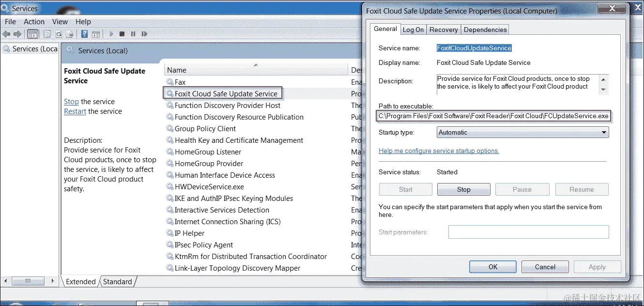
Task: Click the Apply button
Action: pyautogui.click(x=597, y=267)
